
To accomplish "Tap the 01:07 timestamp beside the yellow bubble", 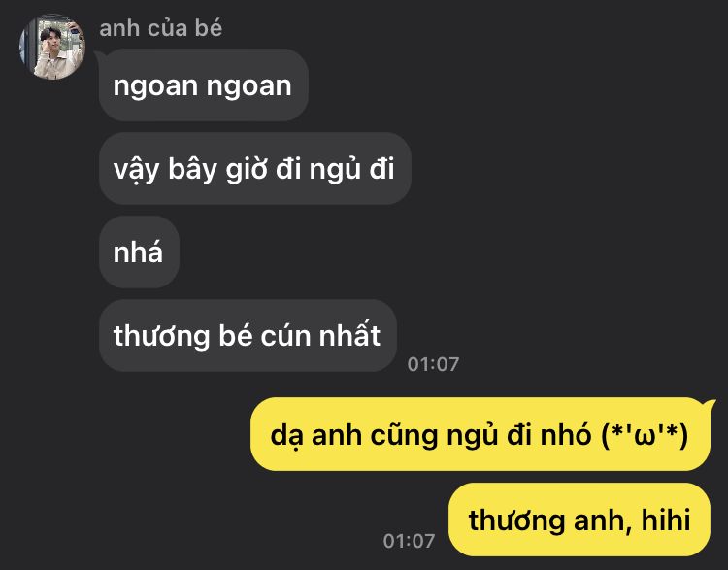I will (x=409, y=541).
